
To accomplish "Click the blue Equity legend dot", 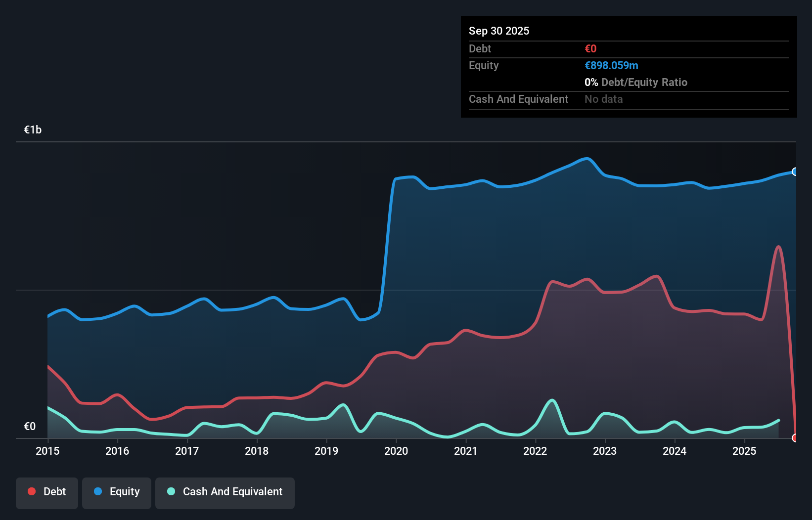I will [98, 491].
